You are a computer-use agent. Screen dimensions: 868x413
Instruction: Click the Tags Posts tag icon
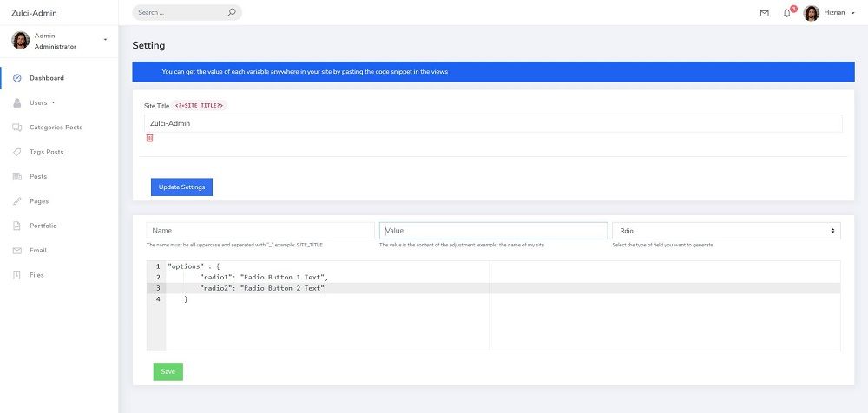pos(17,152)
